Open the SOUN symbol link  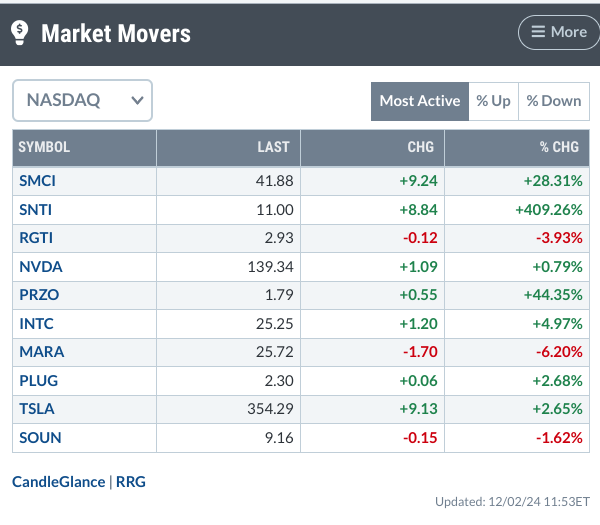(40, 438)
